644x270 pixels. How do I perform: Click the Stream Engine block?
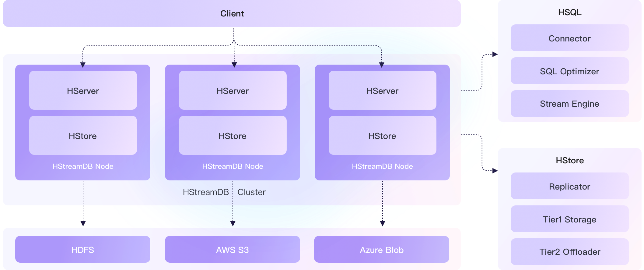click(x=569, y=104)
